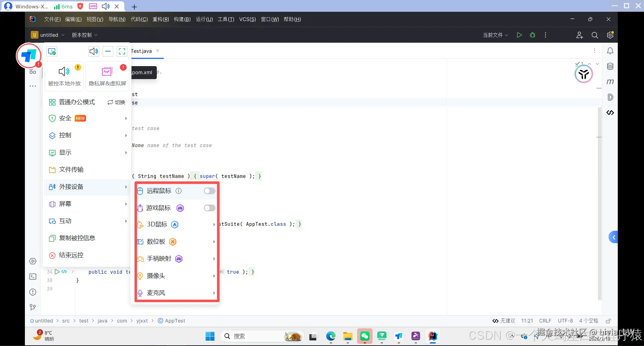Click the blue side panel collapse arrow
644x346 pixels.
tap(613, 237)
